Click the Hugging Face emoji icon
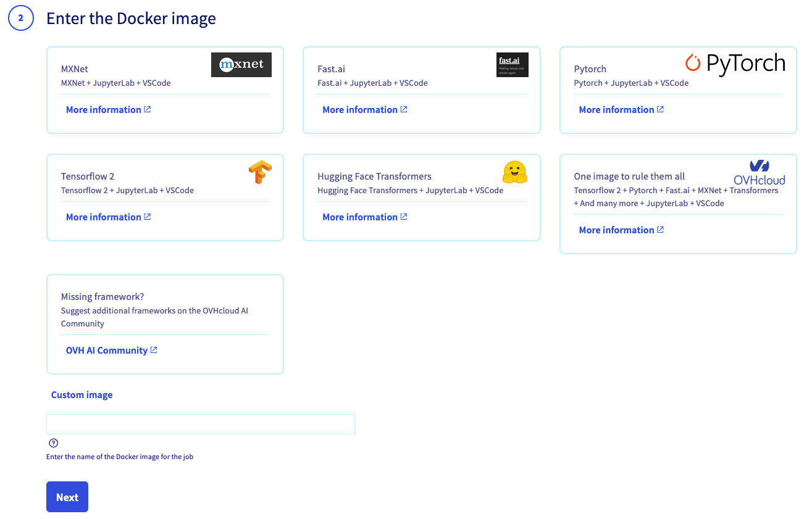 (x=514, y=172)
